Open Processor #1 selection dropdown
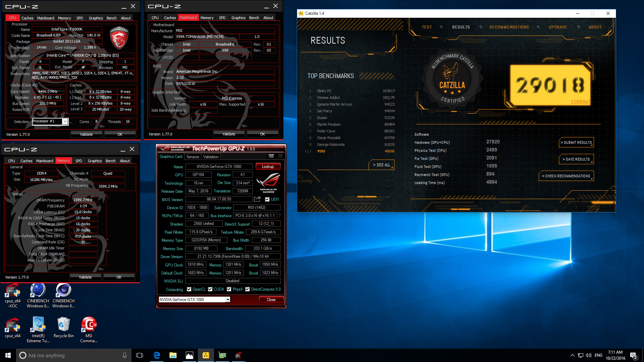 pyautogui.click(x=50, y=121)
